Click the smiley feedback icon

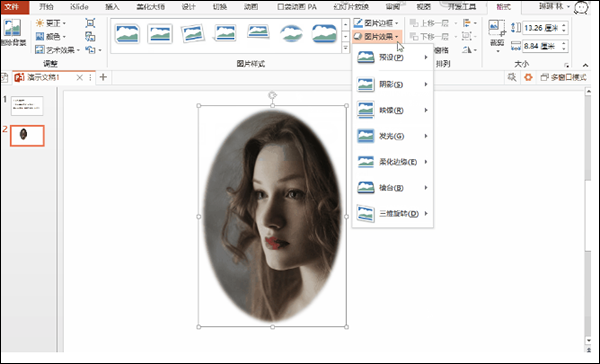pyautogui.click(x=582, y=7)
